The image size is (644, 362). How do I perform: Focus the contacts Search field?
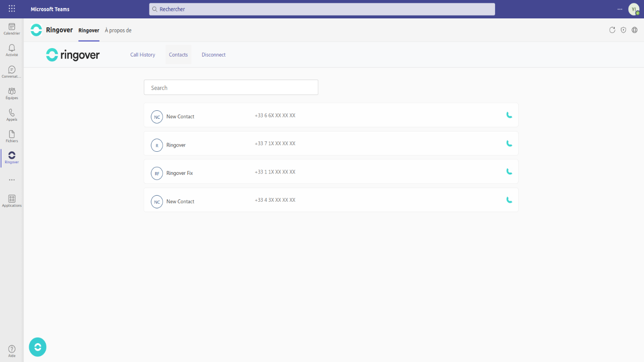coord(231,88)
